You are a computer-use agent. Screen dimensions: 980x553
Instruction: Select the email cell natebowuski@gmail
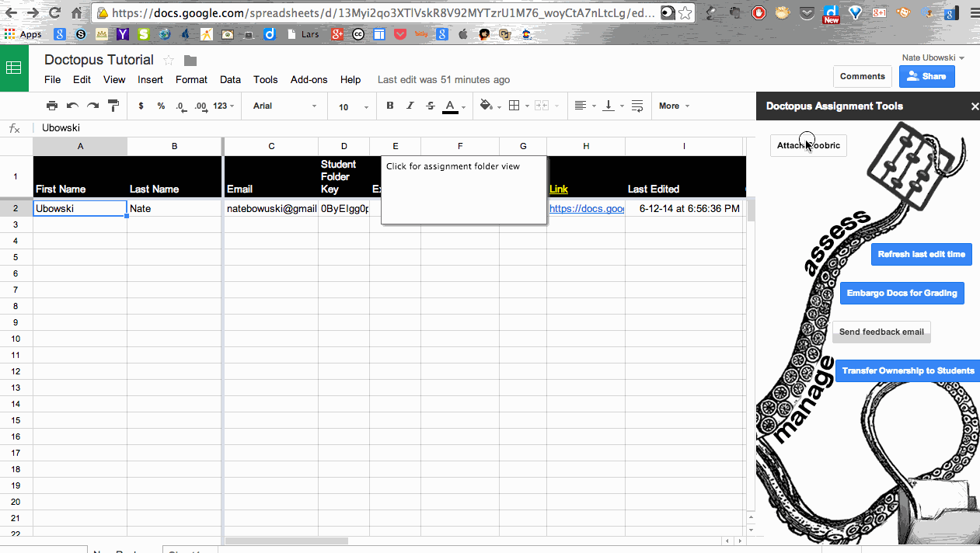(271, 208)
